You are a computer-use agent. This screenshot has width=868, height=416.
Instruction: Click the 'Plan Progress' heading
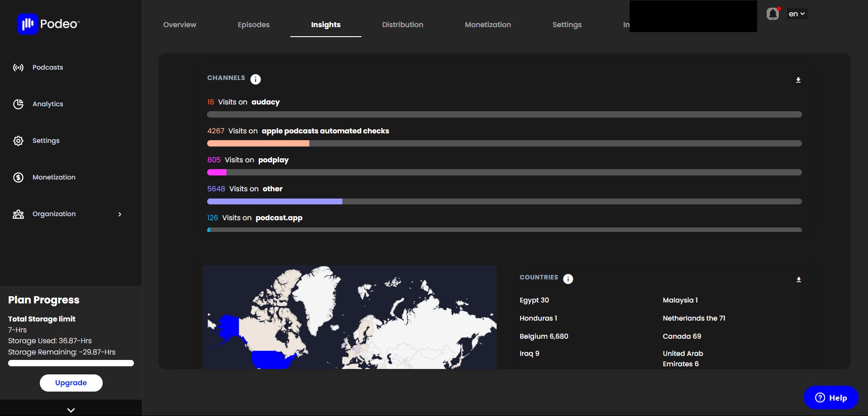click(44, 300)
